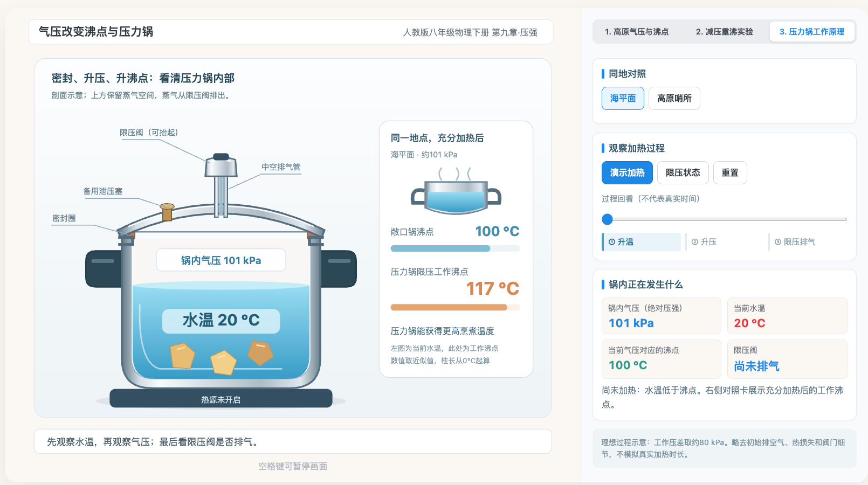Select tab 3. 压力锅工作原理
The height and width of the screenshot is (485, 868).
coord(812,32)
